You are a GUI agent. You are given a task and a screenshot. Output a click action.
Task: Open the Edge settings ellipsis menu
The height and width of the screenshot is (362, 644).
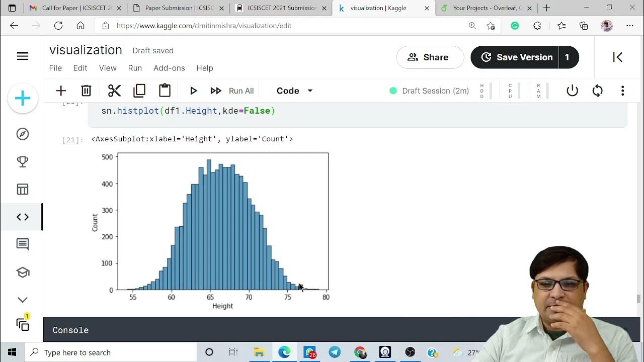point(630,26)
